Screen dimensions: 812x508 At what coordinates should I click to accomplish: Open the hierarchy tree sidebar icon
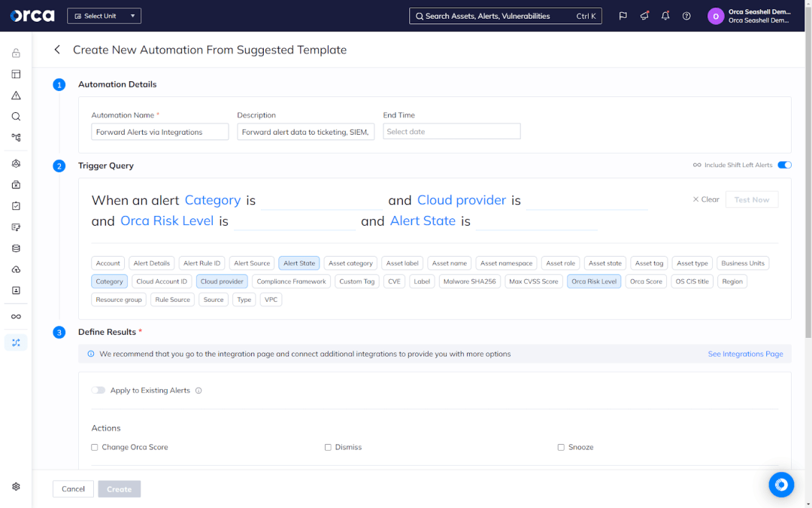16,138
